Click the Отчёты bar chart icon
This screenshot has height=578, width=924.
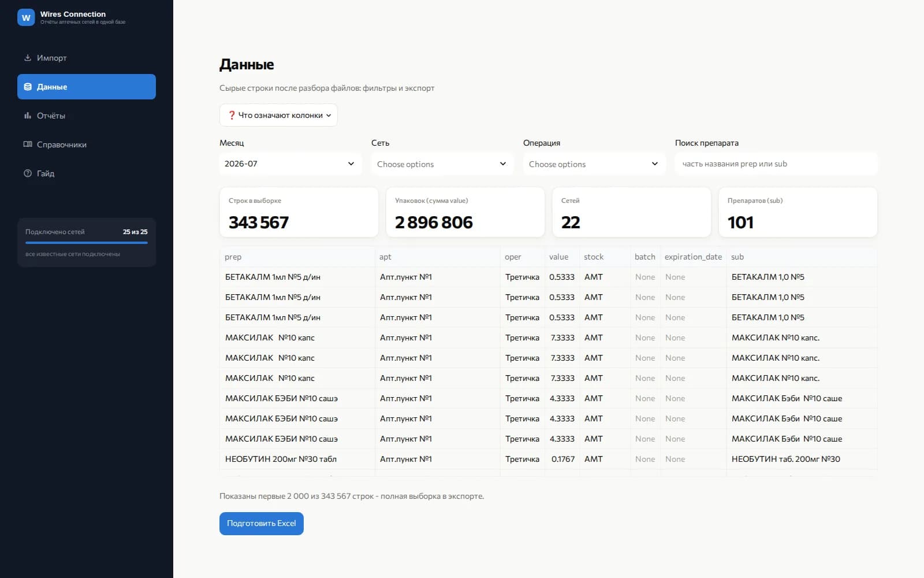click(28, 116)
